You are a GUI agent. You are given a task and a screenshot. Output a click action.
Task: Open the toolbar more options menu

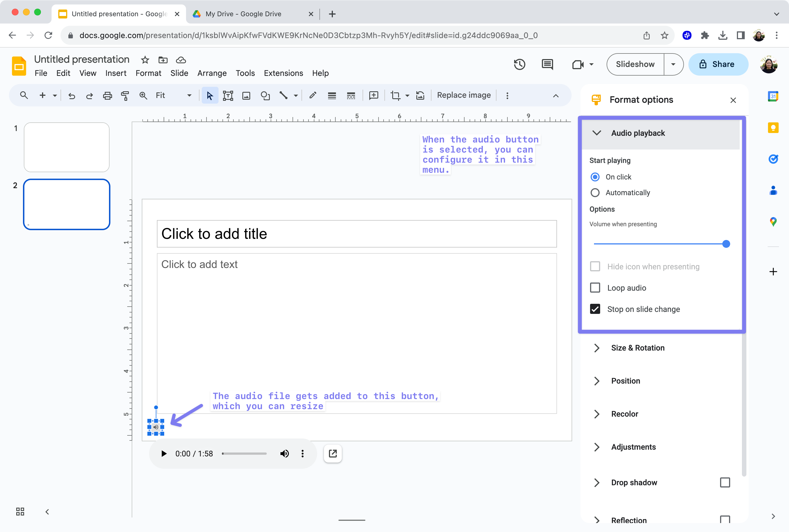507,96
